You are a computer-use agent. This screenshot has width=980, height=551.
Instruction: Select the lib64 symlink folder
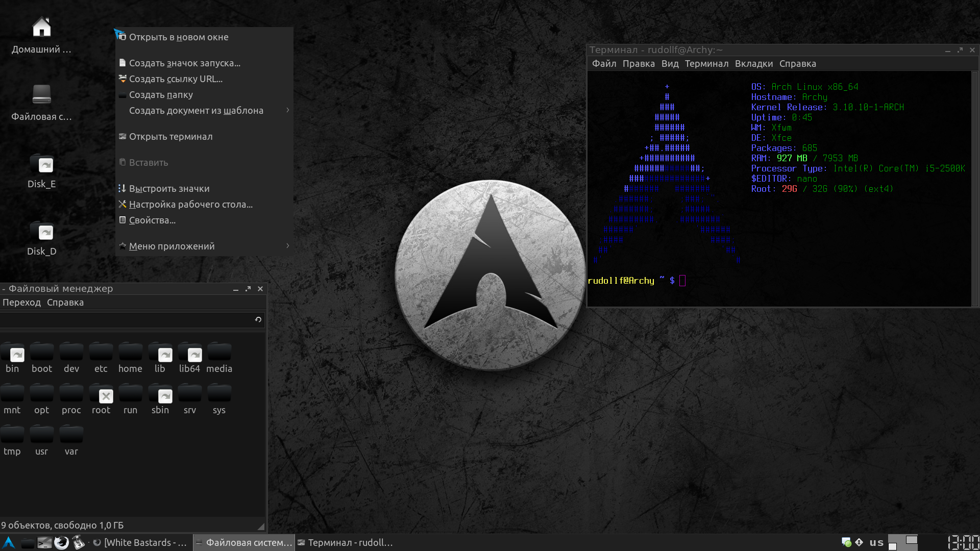pos(189,358)
